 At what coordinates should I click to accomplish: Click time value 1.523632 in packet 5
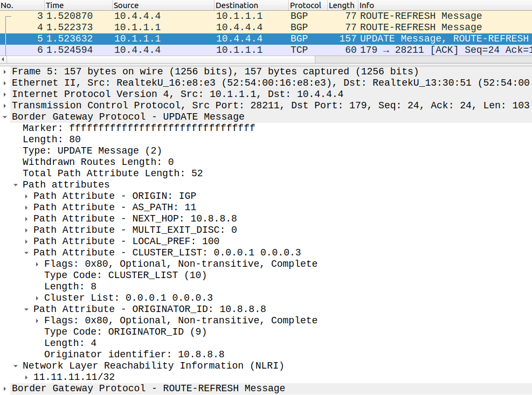click(x=70, y=39)
